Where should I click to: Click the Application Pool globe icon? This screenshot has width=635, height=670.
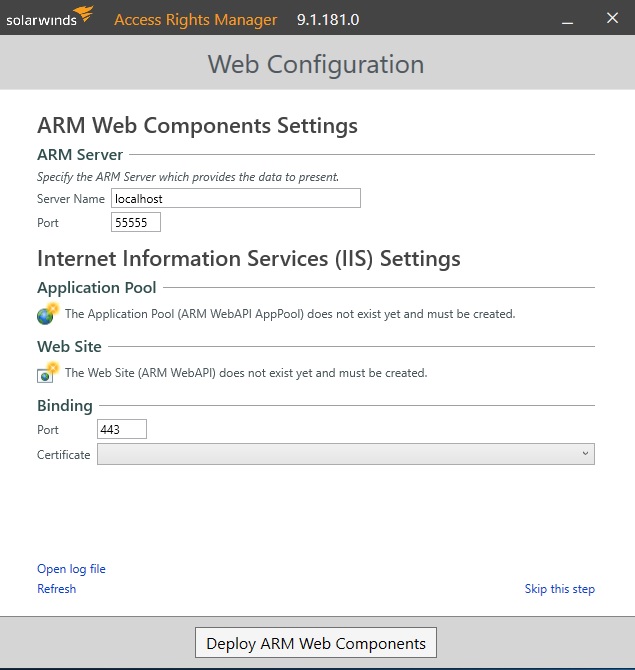(x=48, y=314)
